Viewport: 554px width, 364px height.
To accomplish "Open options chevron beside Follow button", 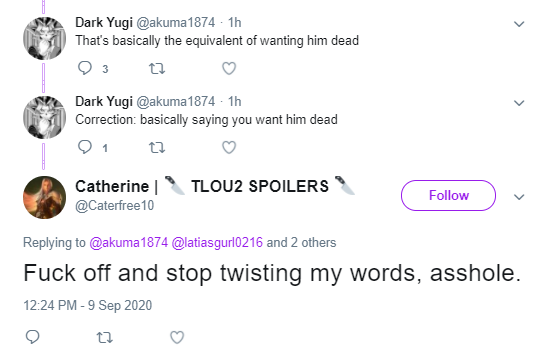I will [519, 197].
